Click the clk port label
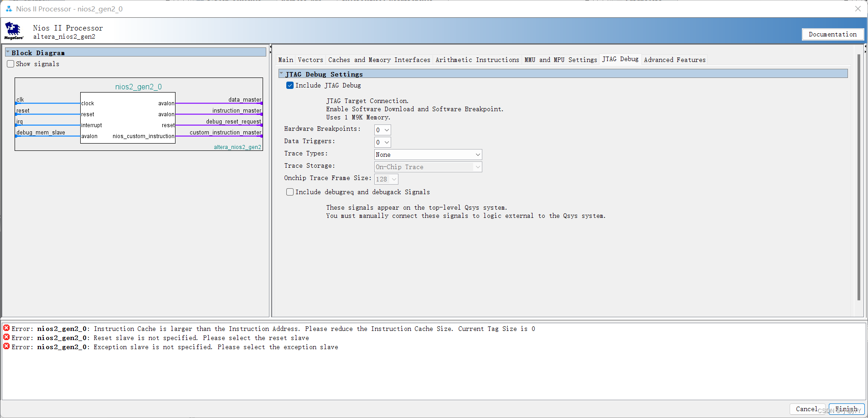Image resolution: width=868 pixels, height=418 pixels. point(20,99)
